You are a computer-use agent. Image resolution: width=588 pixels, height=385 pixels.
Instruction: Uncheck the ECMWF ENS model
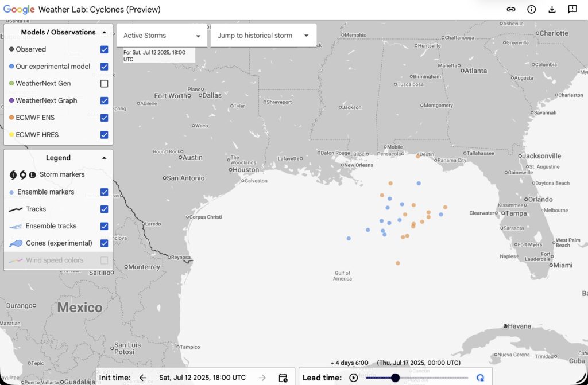point(104,118)
